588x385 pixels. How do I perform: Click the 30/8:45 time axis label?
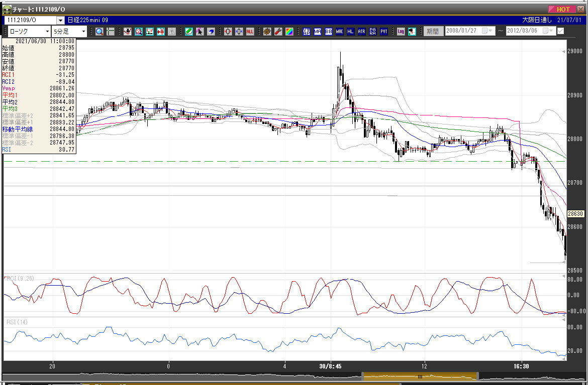(330, 366)
